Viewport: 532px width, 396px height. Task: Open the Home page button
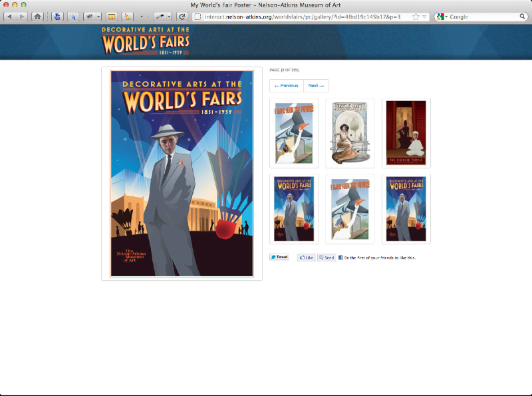38,17
